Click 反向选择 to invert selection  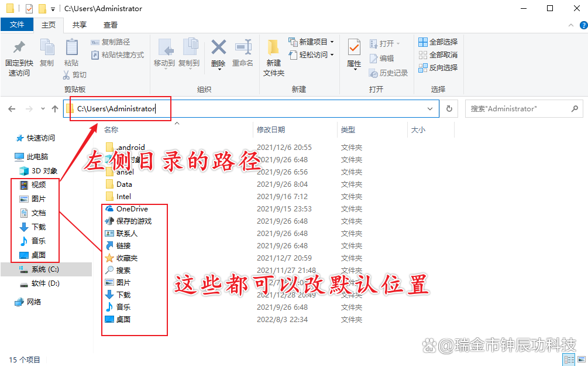click(x=438, y=68)
